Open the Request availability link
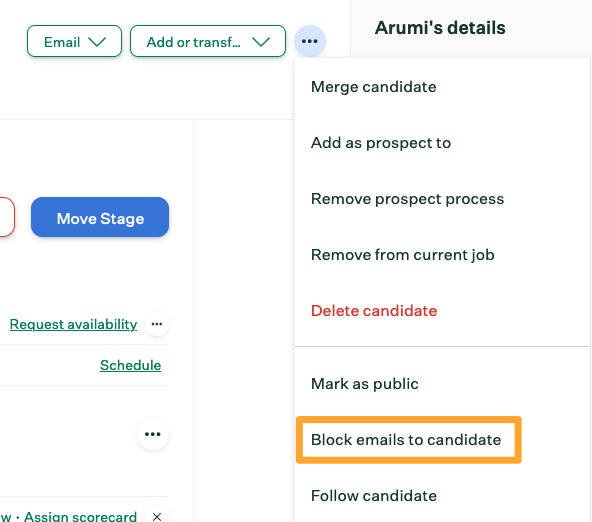The image size is (592, 522). [73, 324]
